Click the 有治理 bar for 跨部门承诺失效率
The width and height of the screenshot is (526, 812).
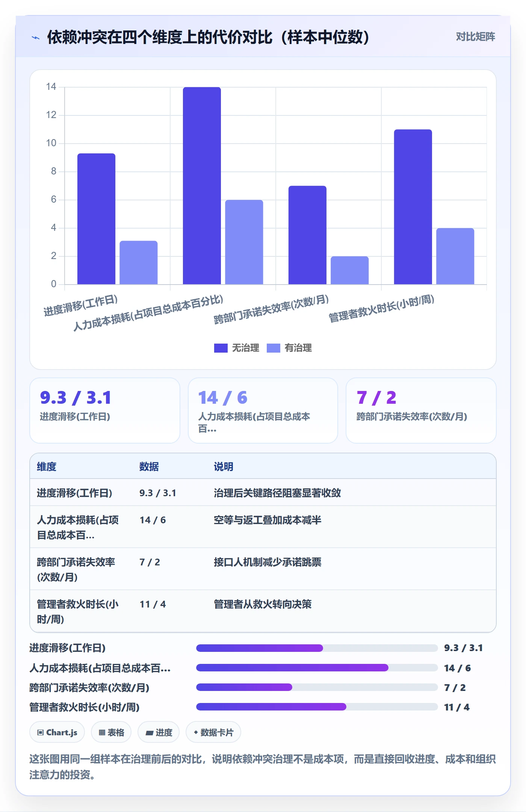pyautogui.click(x=350, y=270)
